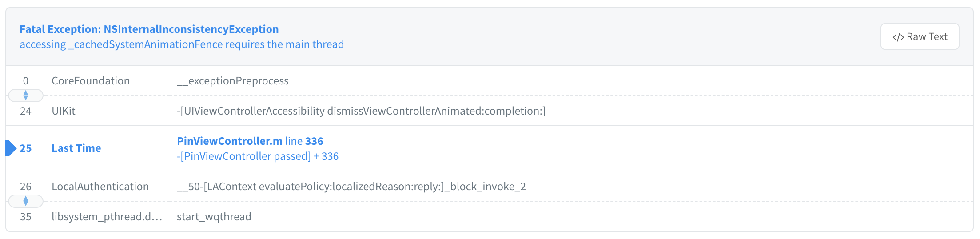Select the dismissViewControllerAnimated:completion: frame text
This screenshot has width=980, height=239.
pyautogui.click(x=361, y=111)
